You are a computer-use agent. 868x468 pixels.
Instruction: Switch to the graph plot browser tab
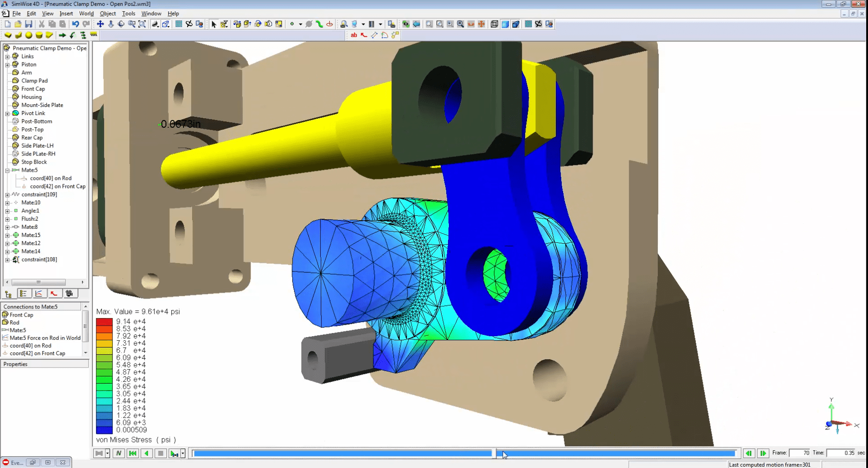(x=39, y=294)
